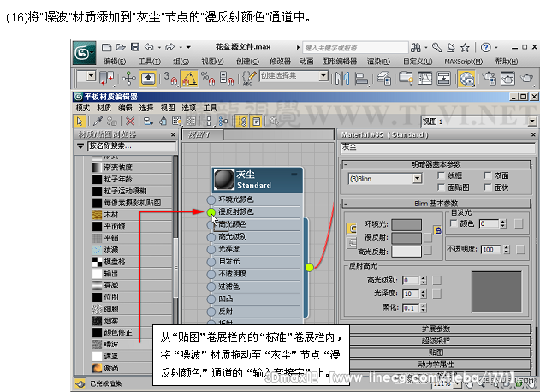Click the Render Production teapot icon

[526, 78]
